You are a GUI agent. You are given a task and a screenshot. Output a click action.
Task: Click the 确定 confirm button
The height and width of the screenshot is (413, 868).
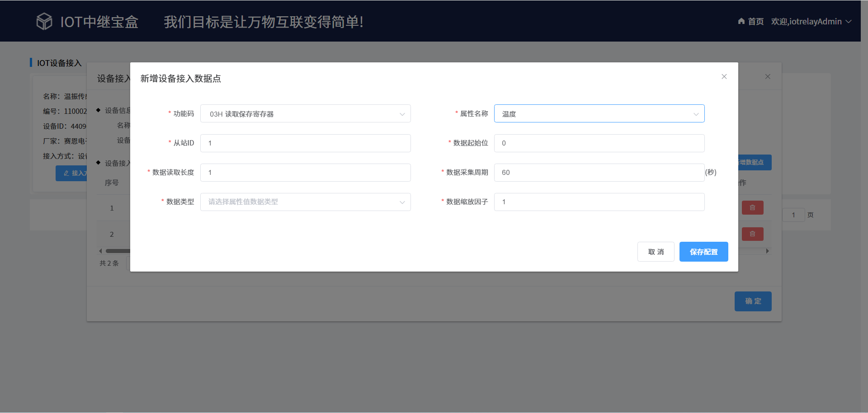pyautogui.click(x=753, y=301)
